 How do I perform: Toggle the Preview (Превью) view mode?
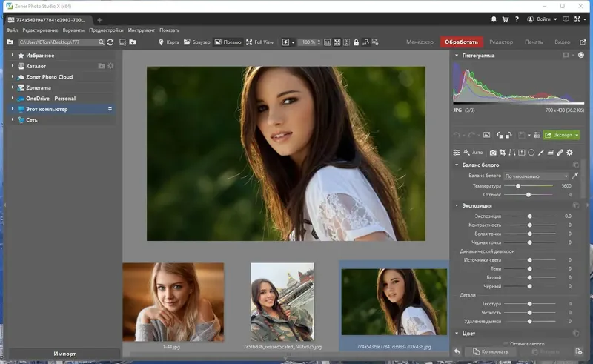[228, 42]
